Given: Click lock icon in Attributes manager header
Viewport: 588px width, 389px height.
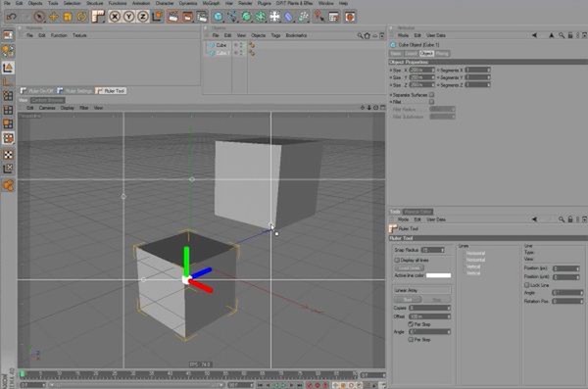Looking at the screenshot, I should tap(570, 35).
